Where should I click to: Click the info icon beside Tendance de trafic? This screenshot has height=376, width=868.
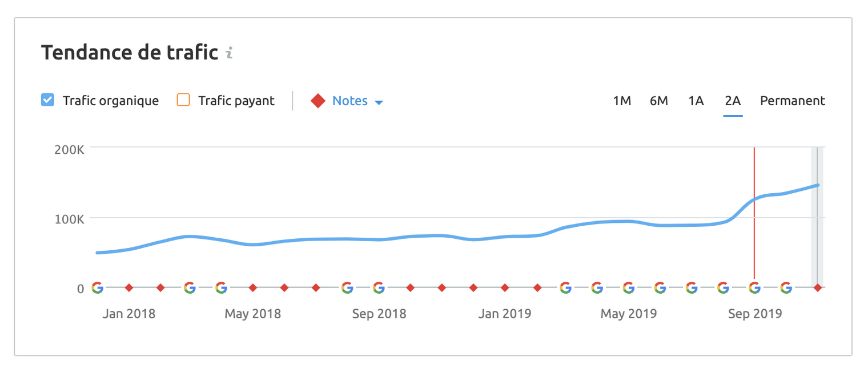[x=229, y=53]
